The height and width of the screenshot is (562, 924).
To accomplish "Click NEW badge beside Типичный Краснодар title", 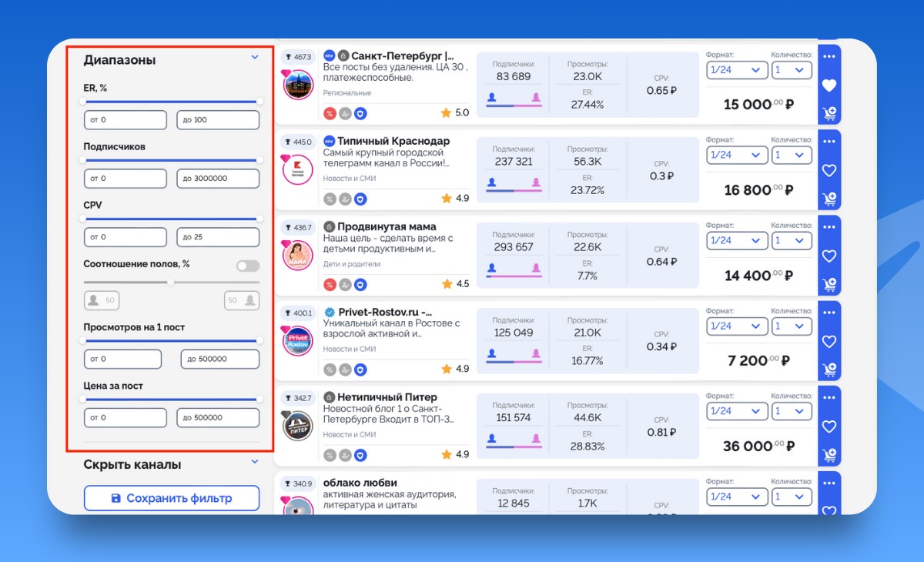I will click(330, 142).
